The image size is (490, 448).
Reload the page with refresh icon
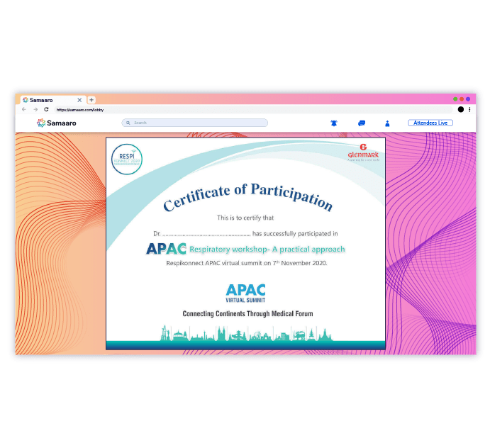point(47,110)
